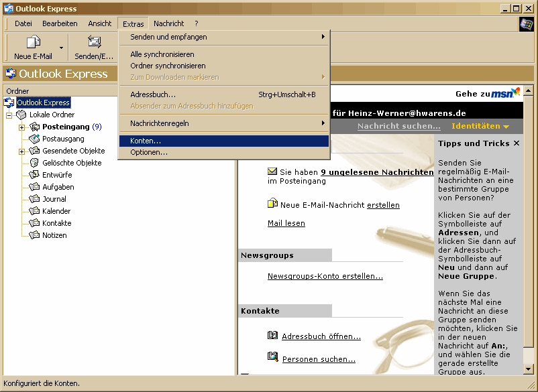The image size is (538, 392).
Task: Click the Gesendete Objekte folder icon
Action: 34,151
